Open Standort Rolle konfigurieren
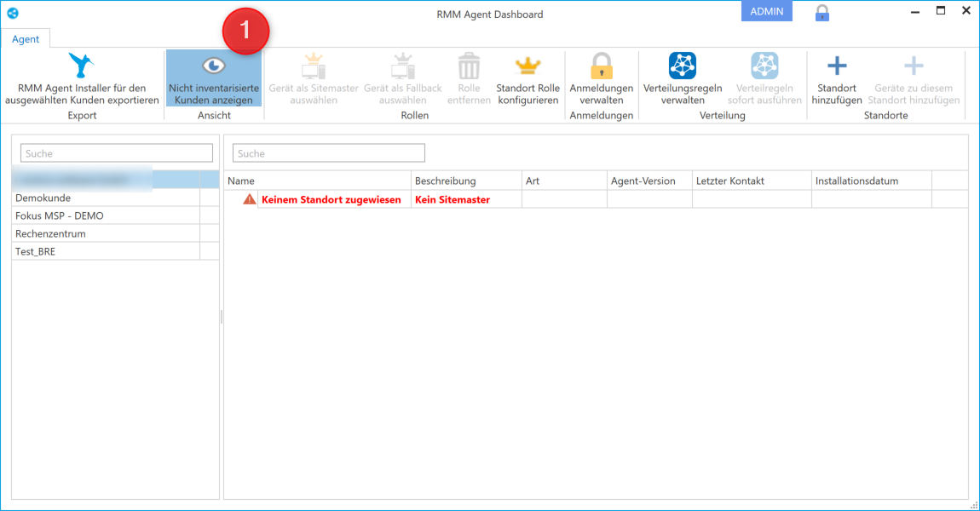 coord(528,78)
